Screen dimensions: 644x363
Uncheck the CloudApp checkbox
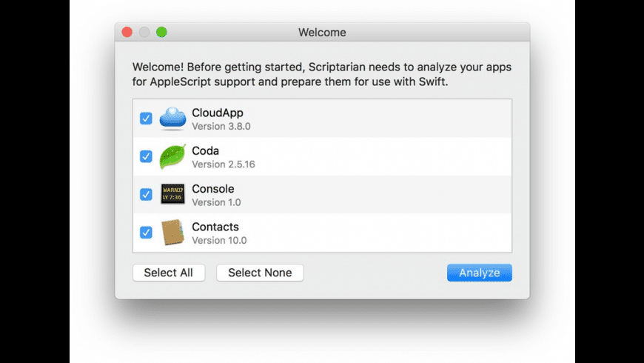146,119
